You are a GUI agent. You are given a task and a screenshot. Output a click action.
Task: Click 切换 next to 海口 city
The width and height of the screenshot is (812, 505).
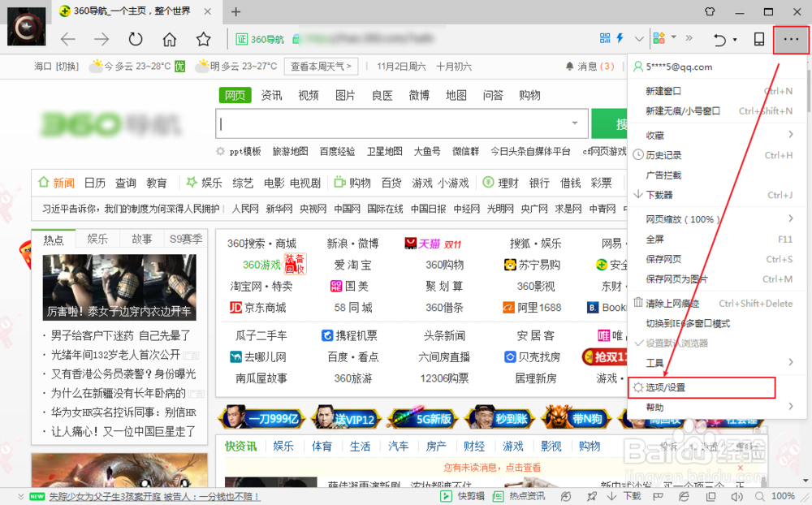coord(67,67)
